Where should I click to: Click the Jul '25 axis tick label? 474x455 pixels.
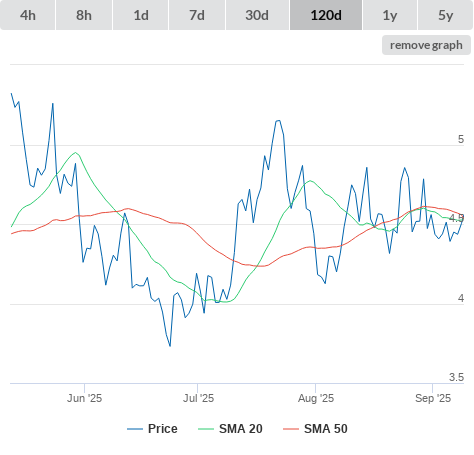tap(198, 398)
